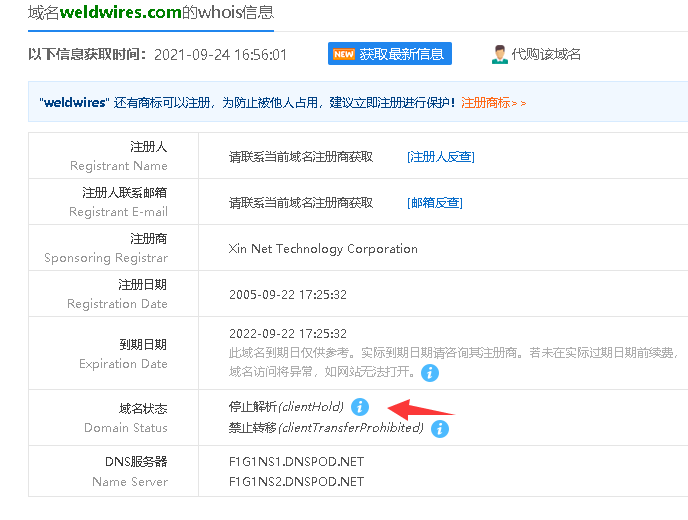Click the registration date 2005-09-22 value
688x520 pixels.
[288, 294]
